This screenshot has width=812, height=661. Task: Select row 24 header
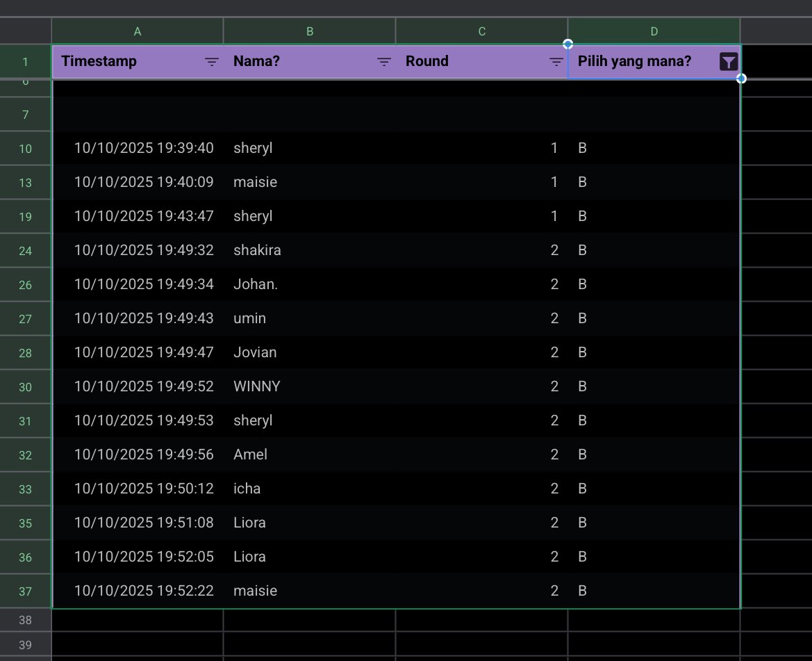tap(26, 251)
